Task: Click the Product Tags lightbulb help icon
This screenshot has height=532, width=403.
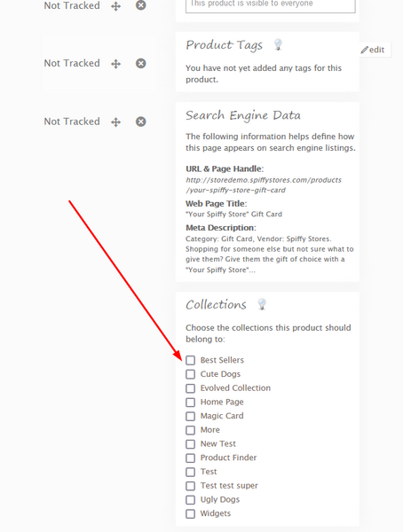Action: pos(278,44)
